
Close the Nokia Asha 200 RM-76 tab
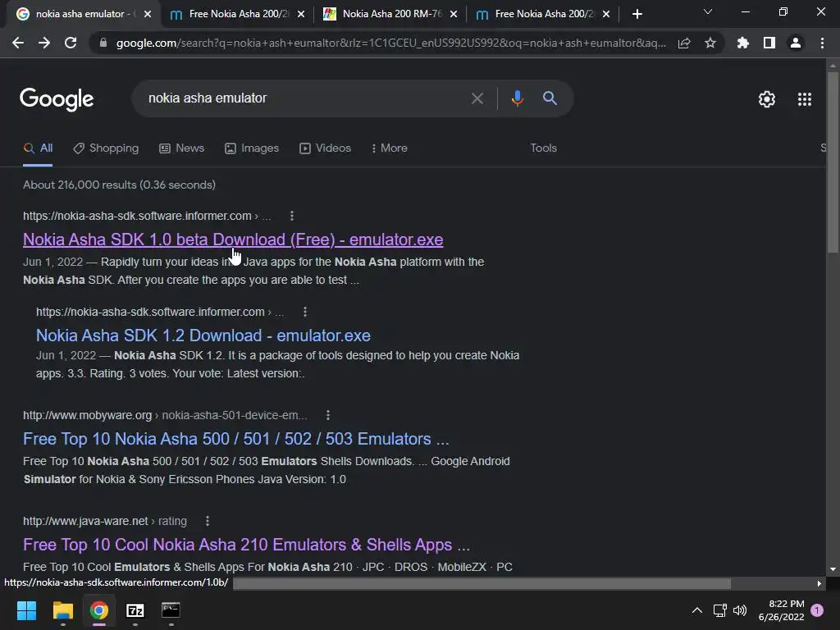tap(454, 15)
